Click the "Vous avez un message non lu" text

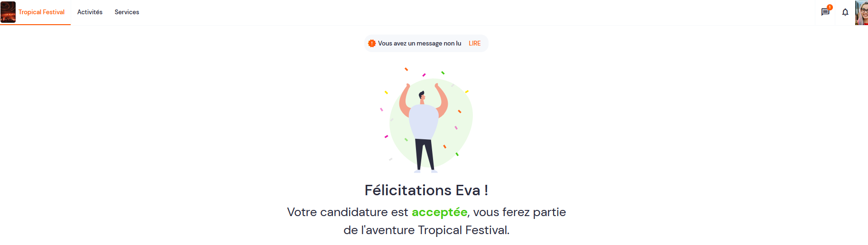419,43
